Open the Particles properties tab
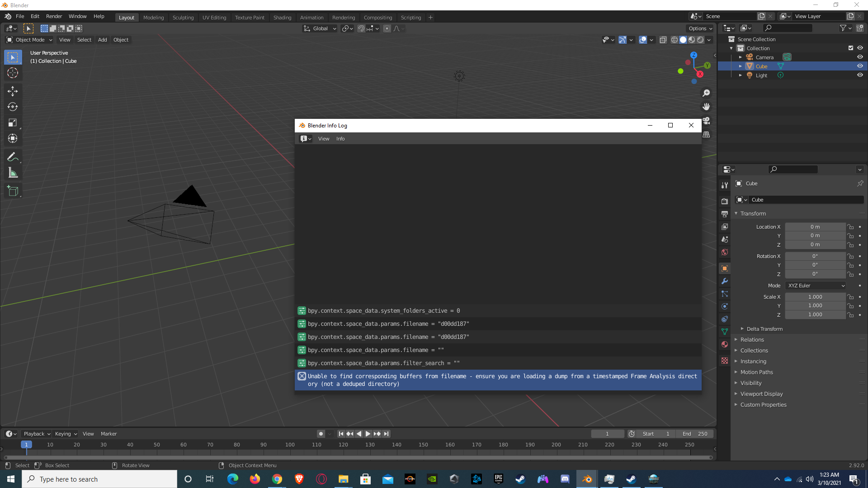Viewport: 868px width, 488px height. (x=725, y=294)
